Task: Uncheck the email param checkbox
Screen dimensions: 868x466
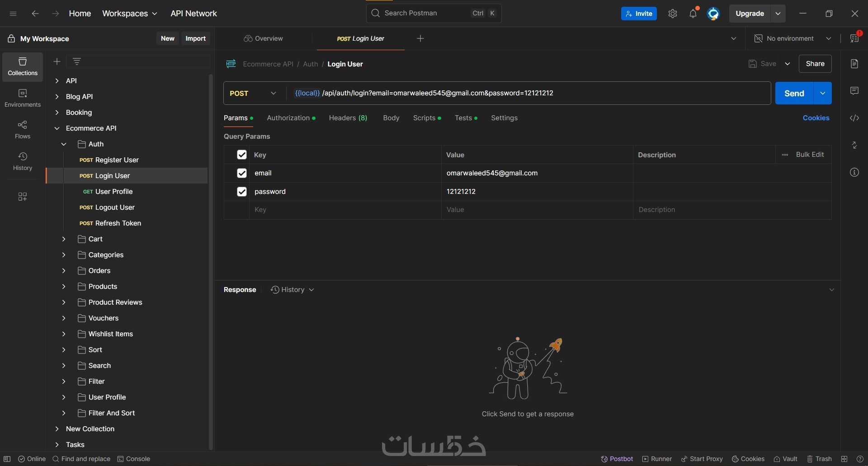Action: click(x=242, y=173)
